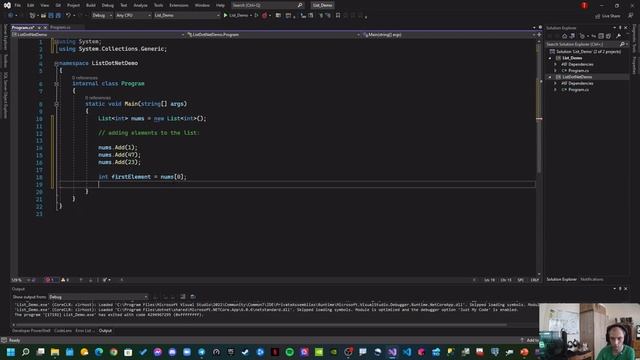
Task: Collapse the Main method code block
Action: [x=56, y=104]
